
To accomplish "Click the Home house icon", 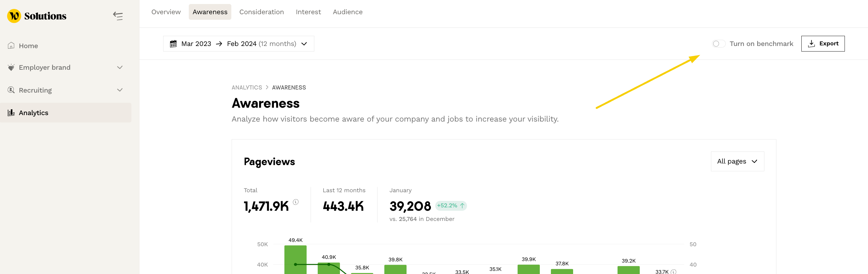I will 11,45.
